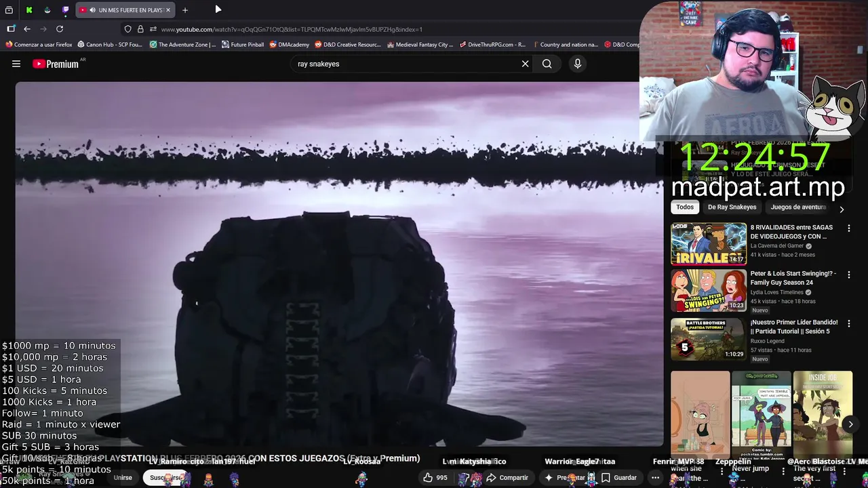Reload the current page

coord(60,29)
